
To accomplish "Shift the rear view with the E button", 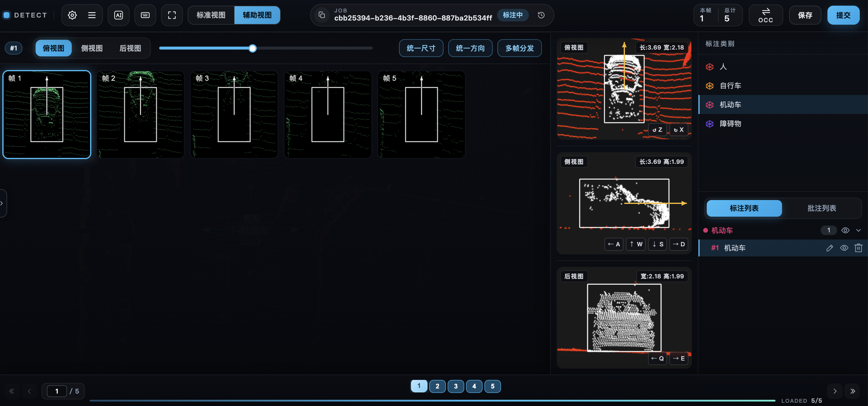I will point(679,359).
